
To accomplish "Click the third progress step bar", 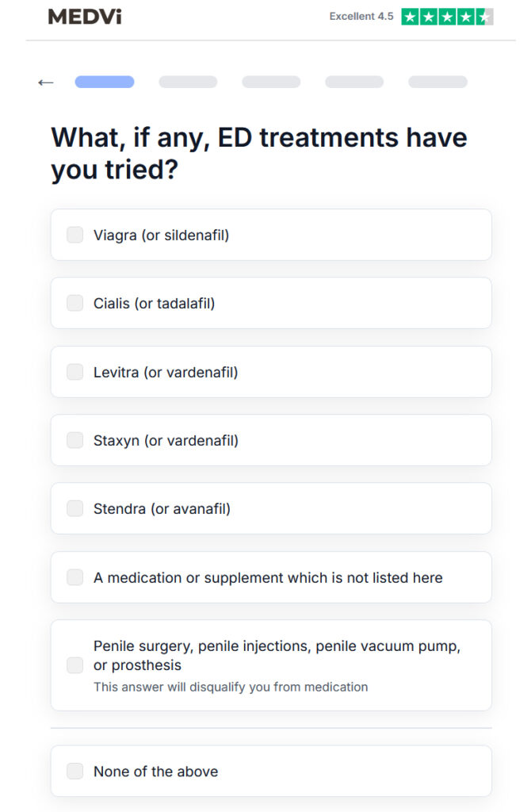I will click(271, 82).
